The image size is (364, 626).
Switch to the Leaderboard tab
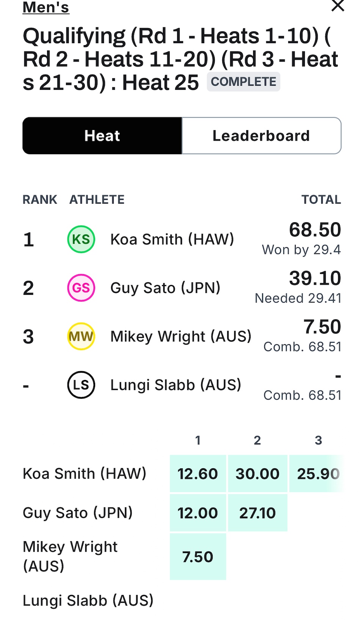point(261,136)
